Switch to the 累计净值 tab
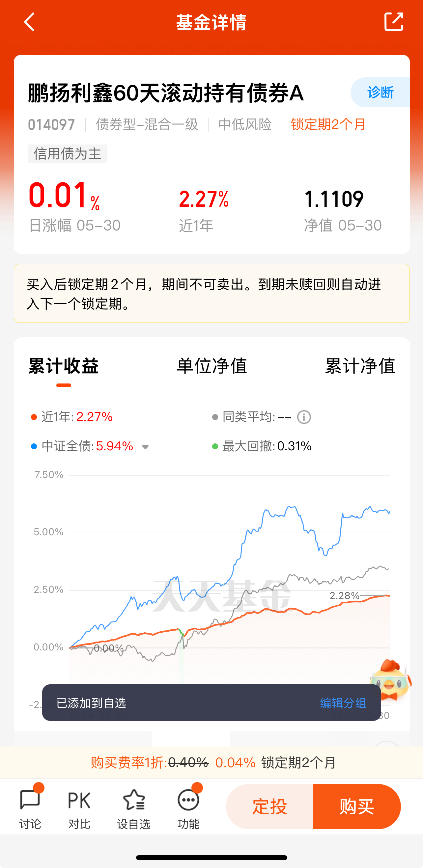This screenshot has height=868, width=423. [x=360, y=366]
